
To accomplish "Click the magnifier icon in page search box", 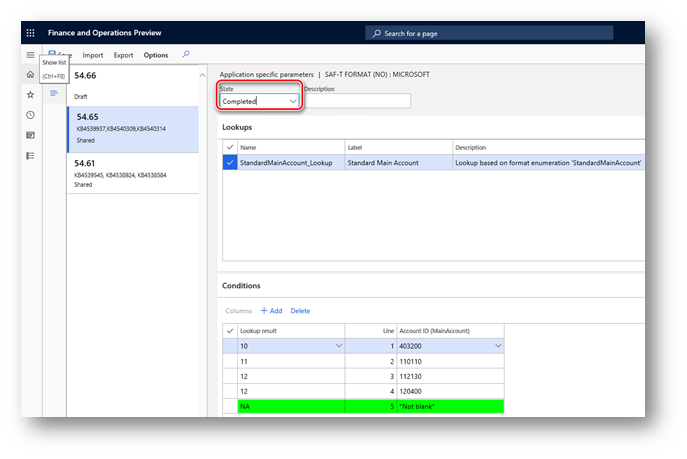I will (x=376, y=33).
